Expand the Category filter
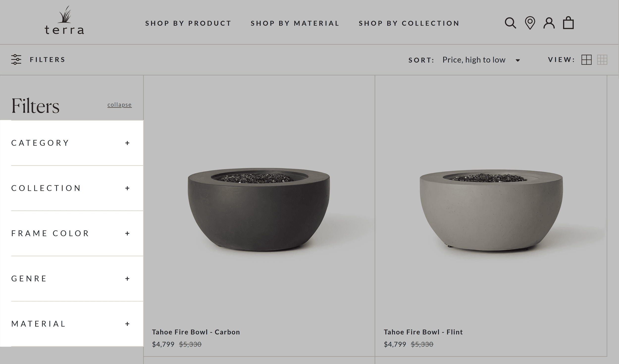The height and width of the screenshot is (364, 619). (x=127, y=143)
